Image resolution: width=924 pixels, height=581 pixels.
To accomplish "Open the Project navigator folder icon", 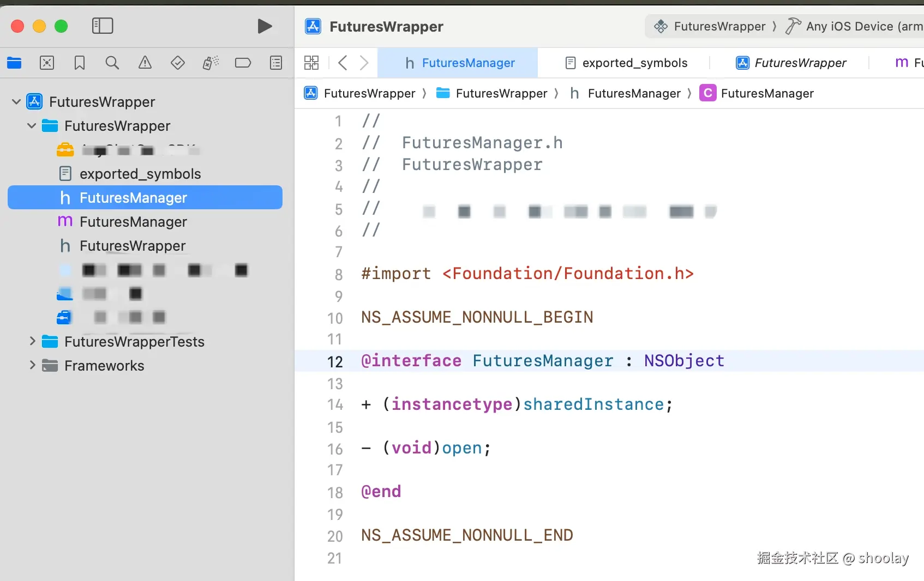I will (14, 63).
